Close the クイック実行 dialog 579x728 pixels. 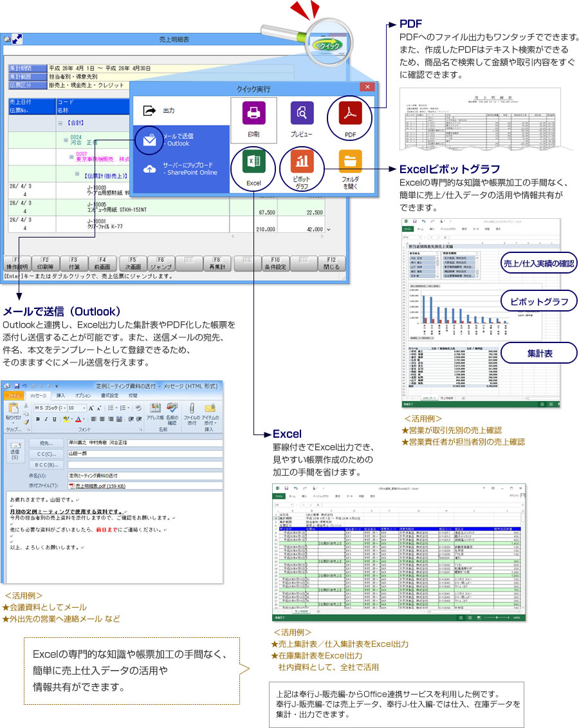point(367,87)
